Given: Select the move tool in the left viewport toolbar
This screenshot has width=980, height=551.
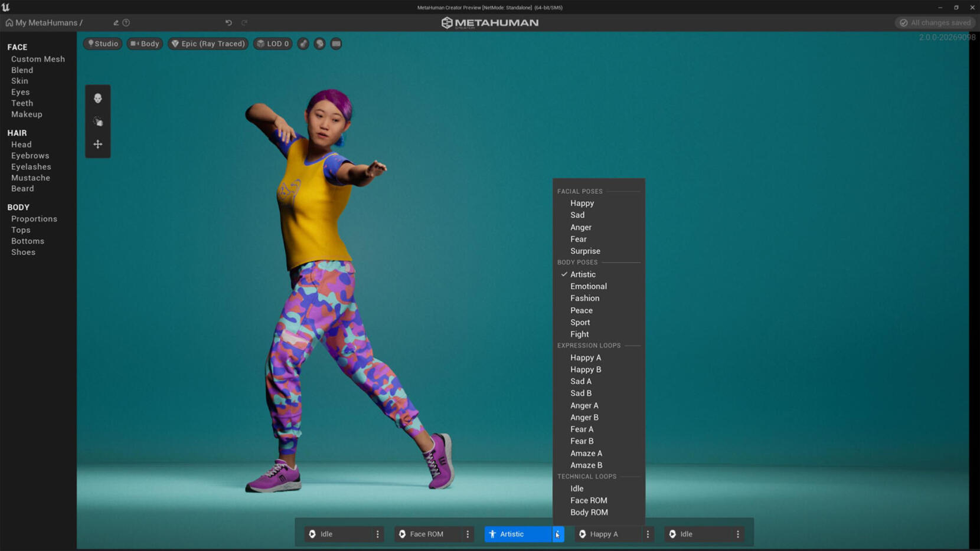Looking at the screenshot, I should point(97,143).
